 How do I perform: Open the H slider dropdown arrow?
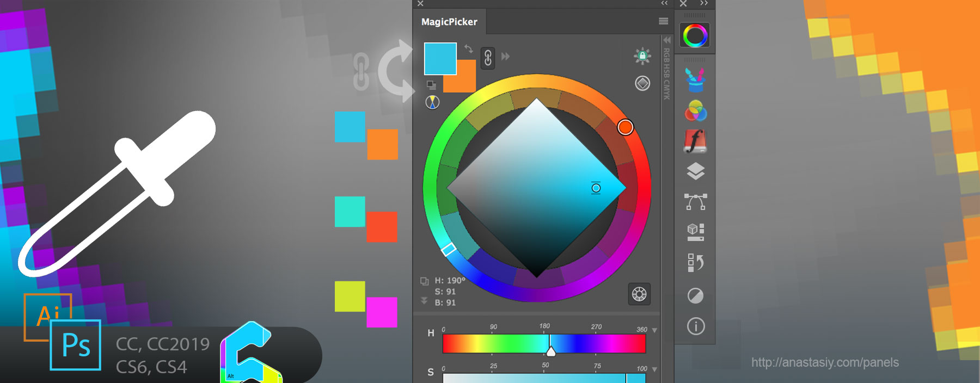tap(654, 330)
